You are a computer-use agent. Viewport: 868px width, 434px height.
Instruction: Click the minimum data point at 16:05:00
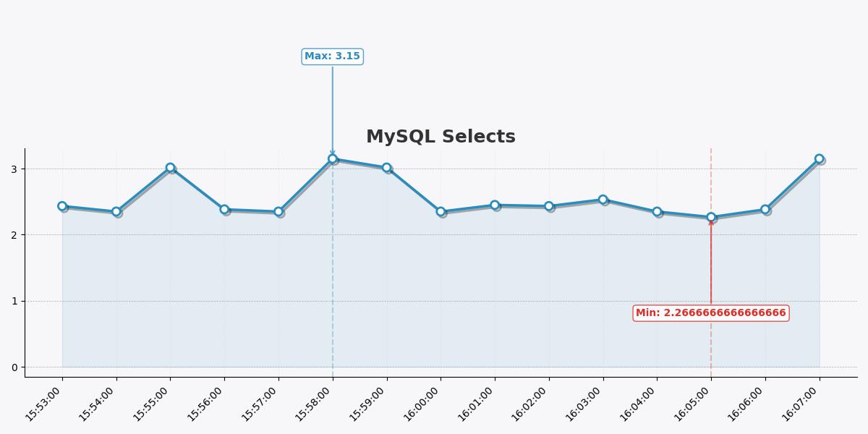[711, 217]
